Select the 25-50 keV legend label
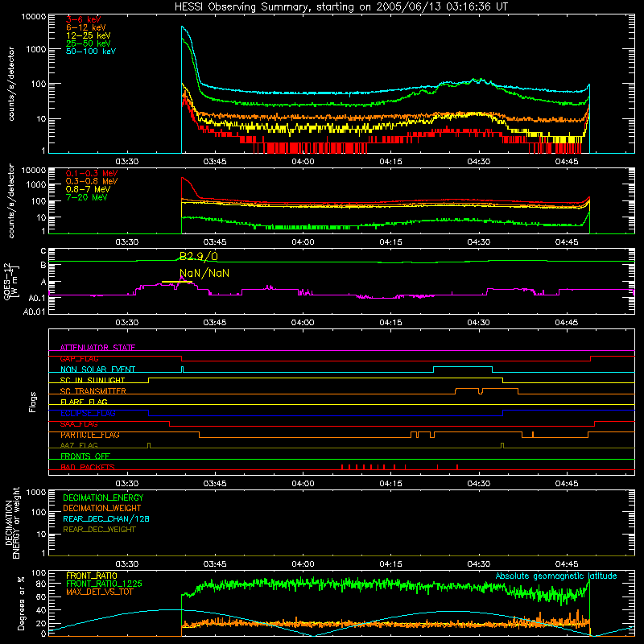This screenshot has width=644, height=644. tap(89, 43)
